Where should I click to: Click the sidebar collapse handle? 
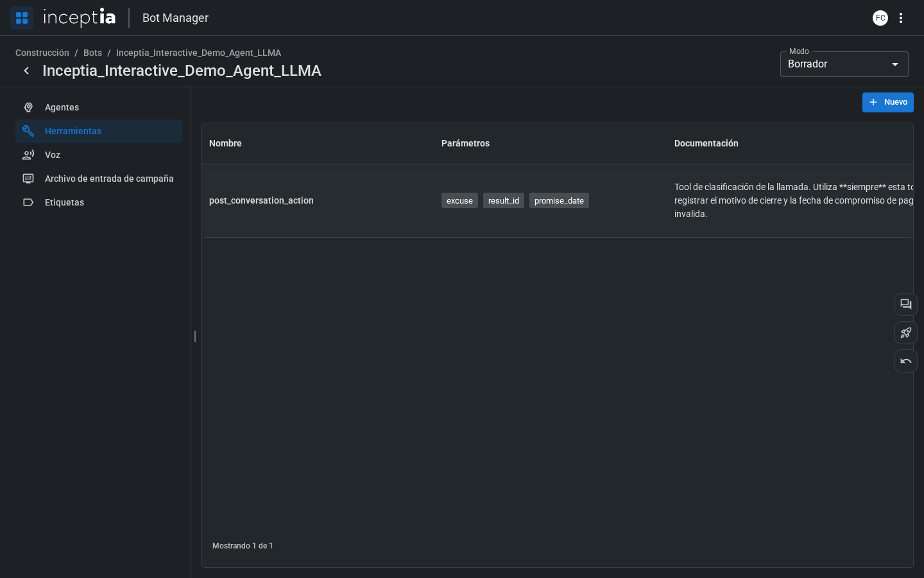coord(195,336)
